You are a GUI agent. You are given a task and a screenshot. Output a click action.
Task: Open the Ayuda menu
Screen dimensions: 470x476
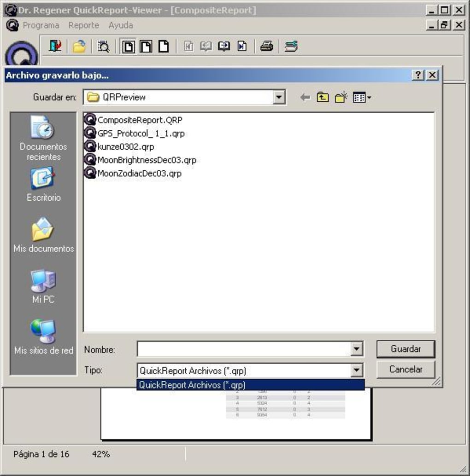click(x=121, y=25)
